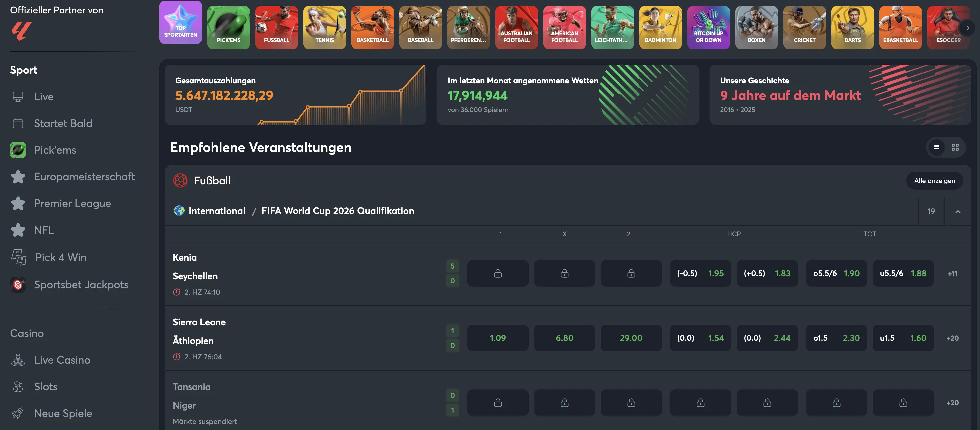Image resolution: width=980 pixels, height=430 pixels.
Task: Select Sierra Leone win odds 1.09
Action: [x=498, y=338]
